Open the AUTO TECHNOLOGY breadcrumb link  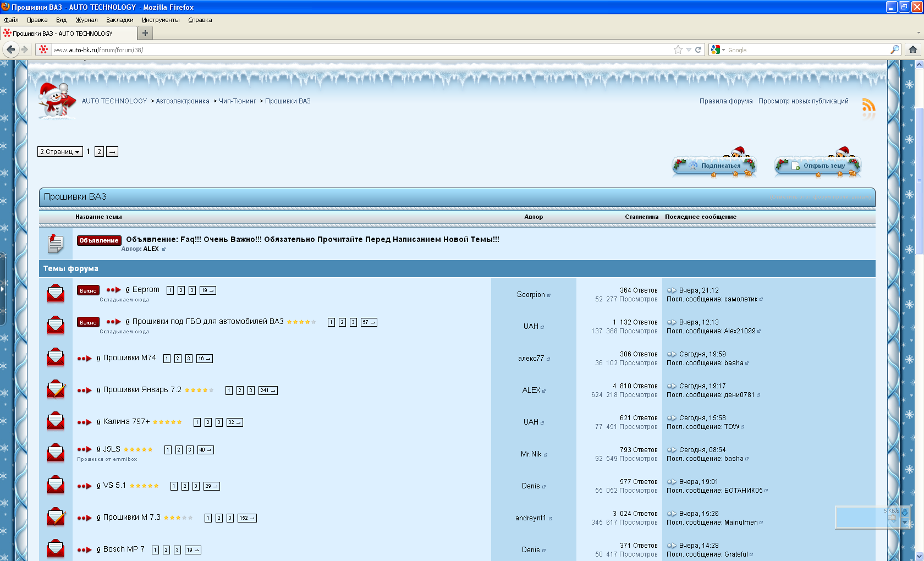(x=114, y=101)
